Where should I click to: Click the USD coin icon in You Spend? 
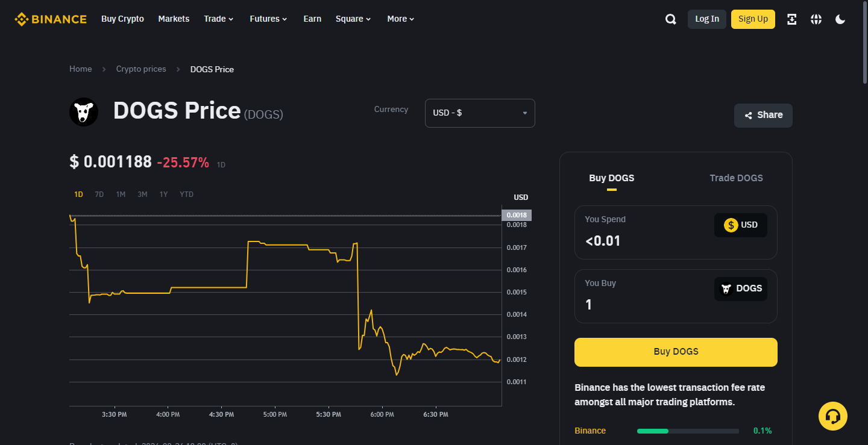731,225
